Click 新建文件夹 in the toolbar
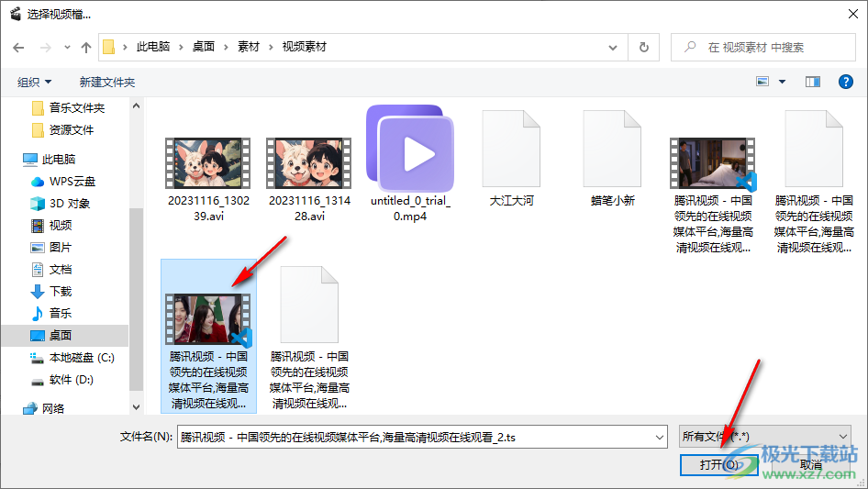The width and height of the screenshot is (868, 489). tap(107, 82)
